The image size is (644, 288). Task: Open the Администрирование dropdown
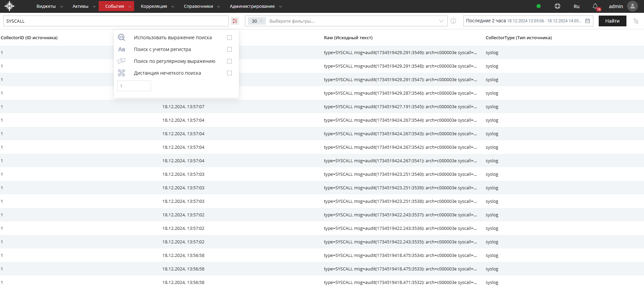(255, 6)
